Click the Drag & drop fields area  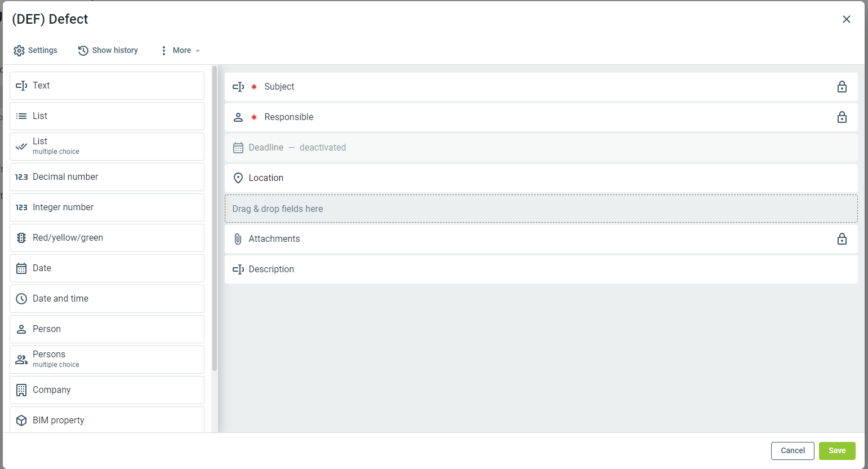[x=541, y=209]
